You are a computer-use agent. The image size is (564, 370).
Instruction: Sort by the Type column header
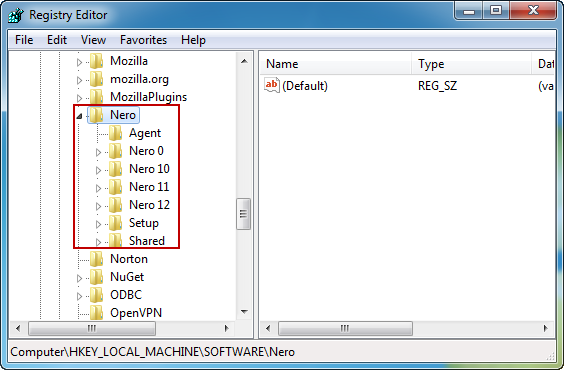471,64
